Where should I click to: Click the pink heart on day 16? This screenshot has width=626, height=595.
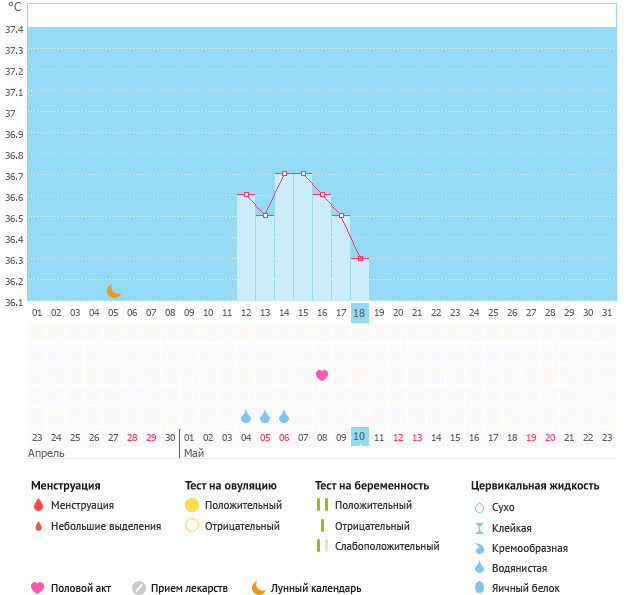pos(322,375)
